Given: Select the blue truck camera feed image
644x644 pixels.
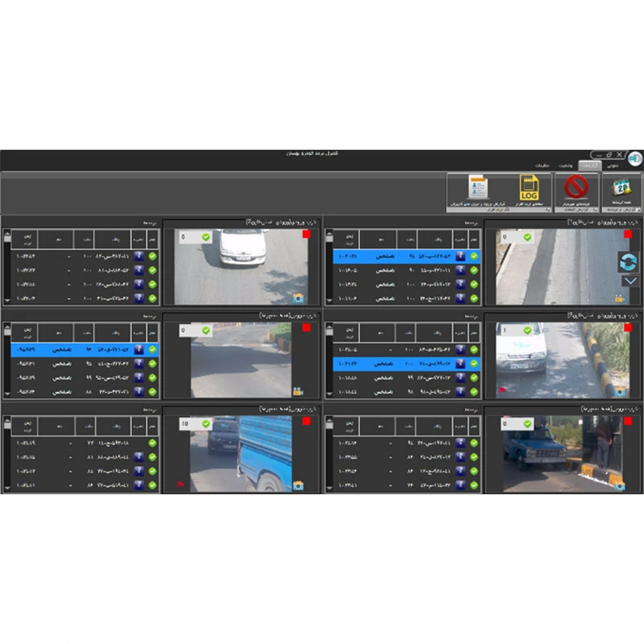Looking at the screenshot, I should [241, 454].
